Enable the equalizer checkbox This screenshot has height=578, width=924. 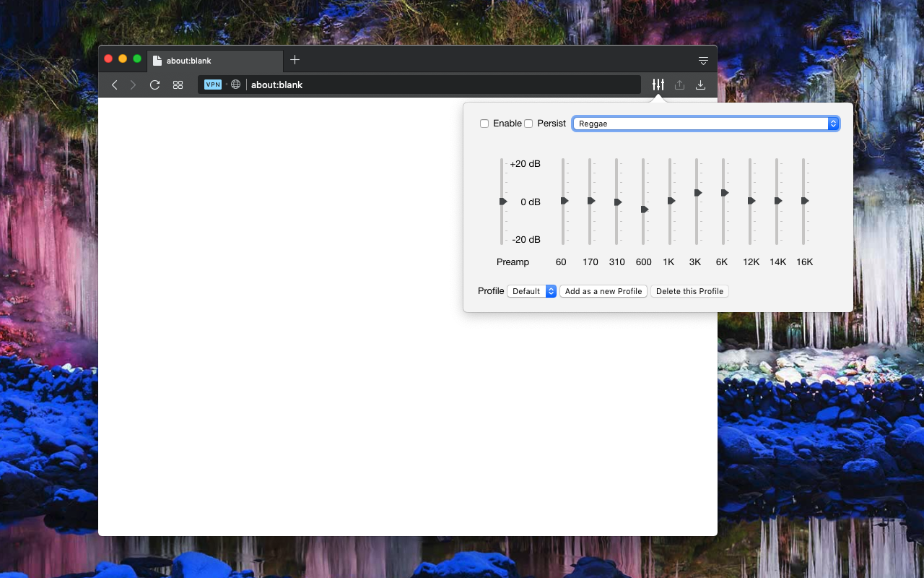(484, 124)
